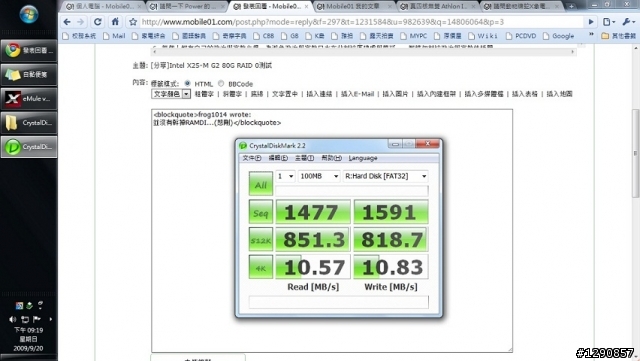The height and width of the screenshot is (361, 640).
Task: Click the 插入連結 insert link option
Action: pyautogui.click(x=319, y=94)
